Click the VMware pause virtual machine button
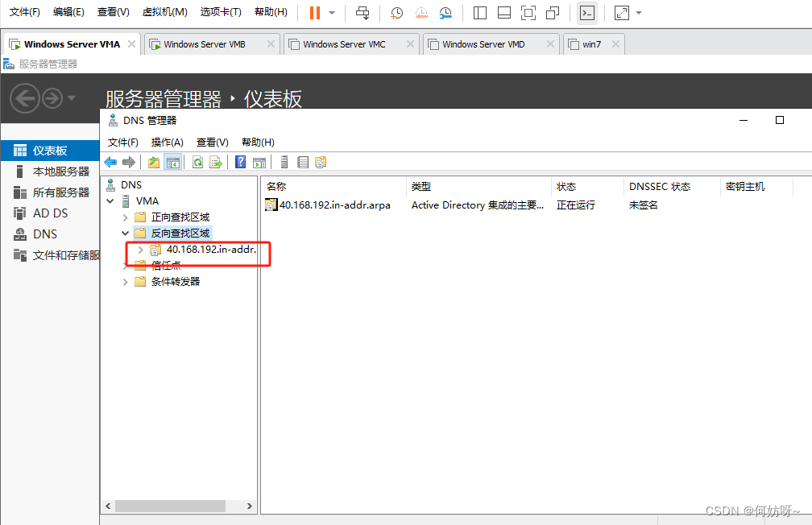This screenshot has height=525, width=812. [314, 13]
